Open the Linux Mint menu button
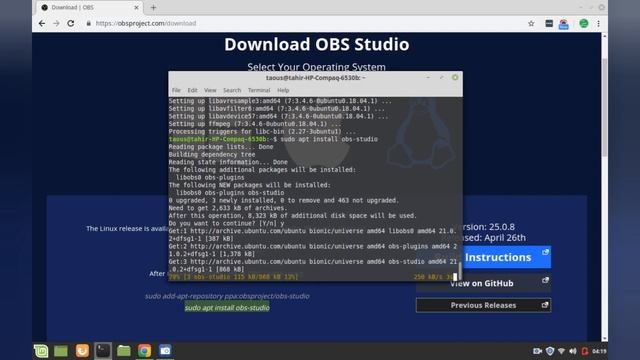The height and width of the screenshot is (360, 640). click(41, 351)
